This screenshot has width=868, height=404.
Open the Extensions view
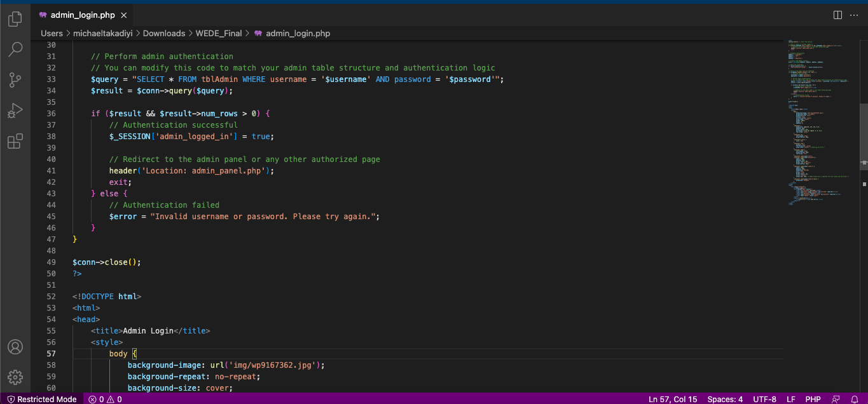15,141
